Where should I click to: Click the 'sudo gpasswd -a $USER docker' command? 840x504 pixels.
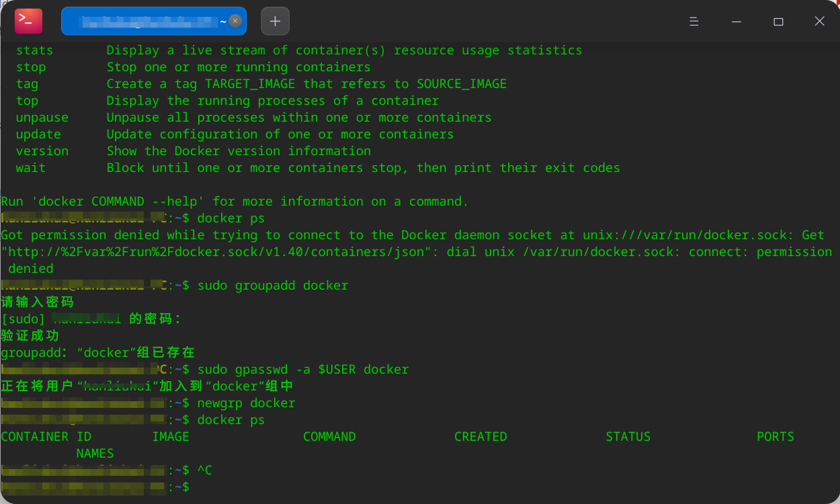click(302, 370)
